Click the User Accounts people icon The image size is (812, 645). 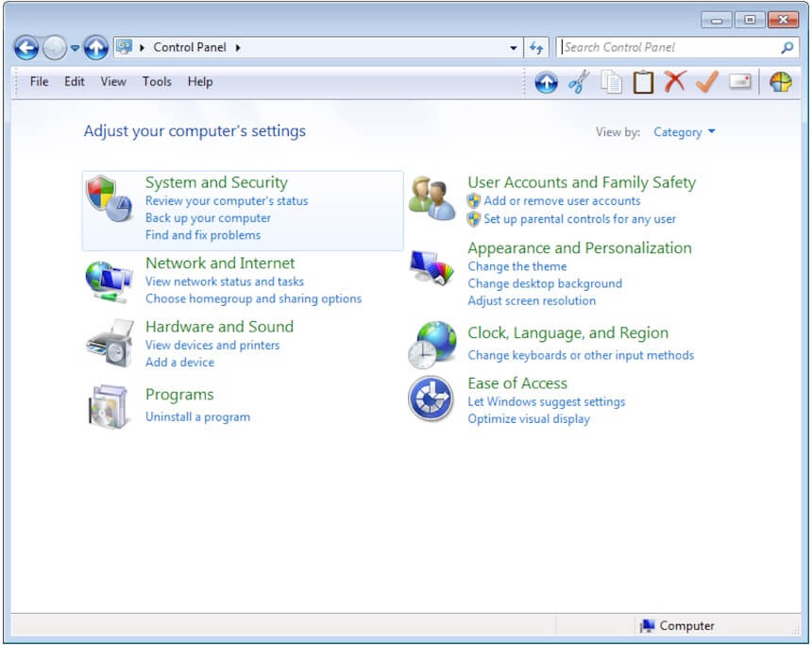point(431,198)
